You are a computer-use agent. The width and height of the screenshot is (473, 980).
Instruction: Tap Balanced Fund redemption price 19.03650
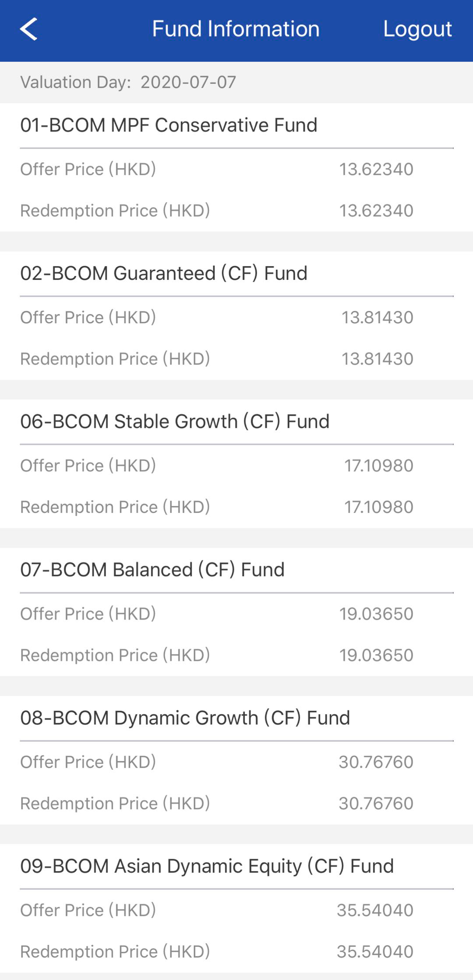click(x=376, y=656)
